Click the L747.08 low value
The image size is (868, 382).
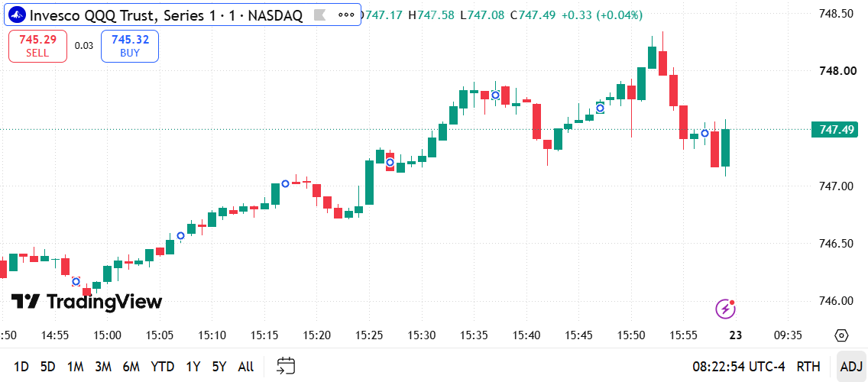pyautogui.click(x=483, y=15)
